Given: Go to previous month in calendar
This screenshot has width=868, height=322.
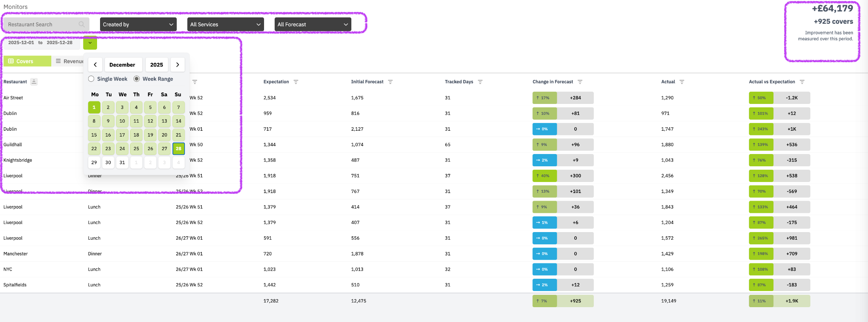Looking at the screenshot, I should (95, 65).
